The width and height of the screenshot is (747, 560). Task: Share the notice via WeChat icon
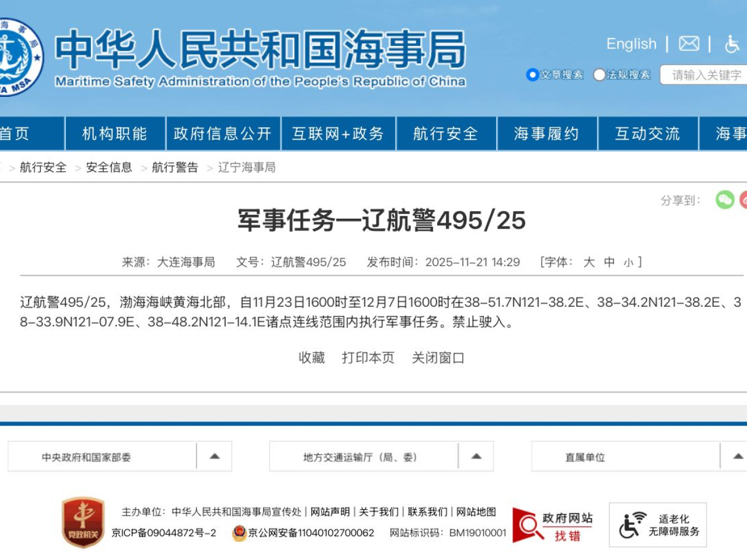[x=725, y=200]
